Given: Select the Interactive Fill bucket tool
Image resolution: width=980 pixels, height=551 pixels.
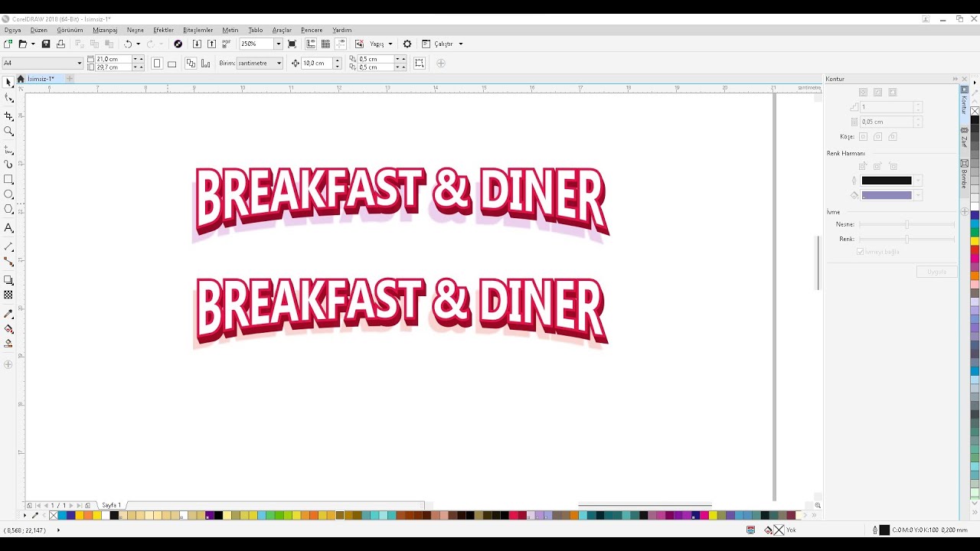Looking at the screenshot, I should tap(8, 329).
